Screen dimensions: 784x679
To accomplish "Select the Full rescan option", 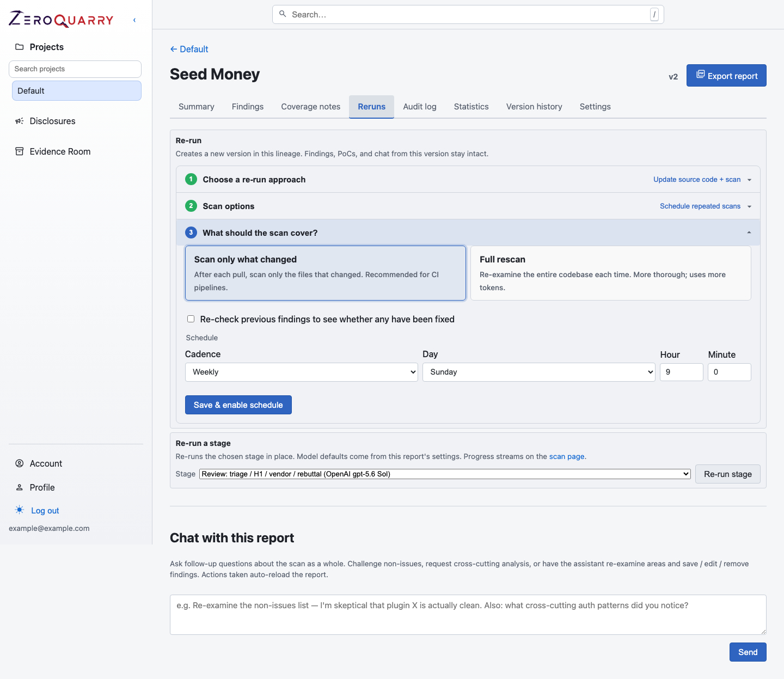I will tap(611, 273).
